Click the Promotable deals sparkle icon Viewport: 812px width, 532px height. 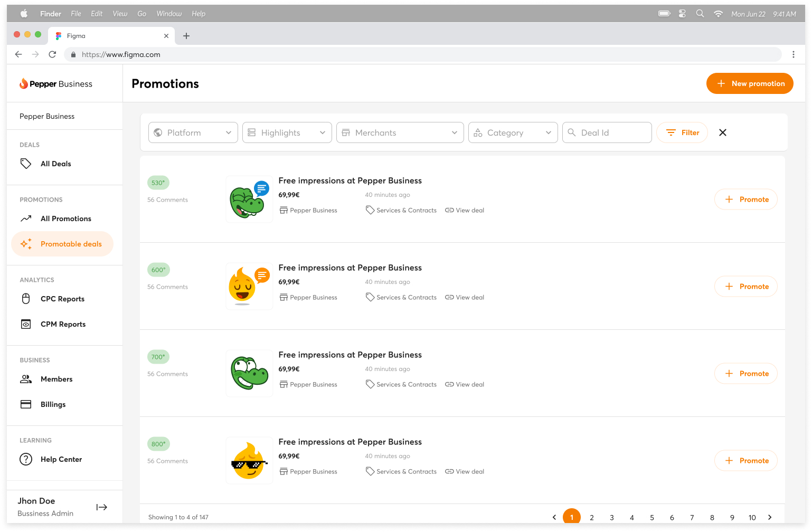tap(26, 244)
